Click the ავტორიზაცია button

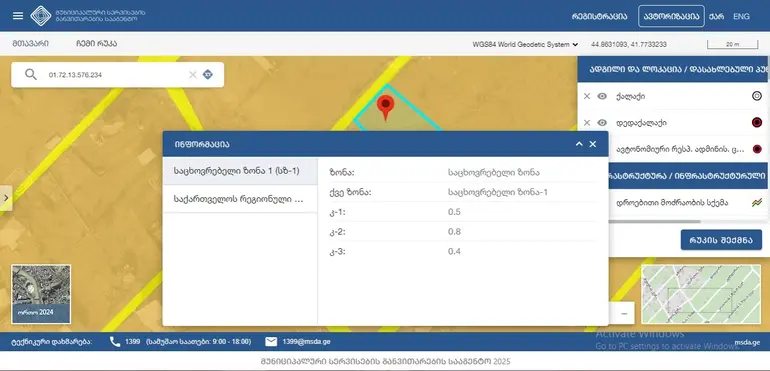tap(671, 16)
